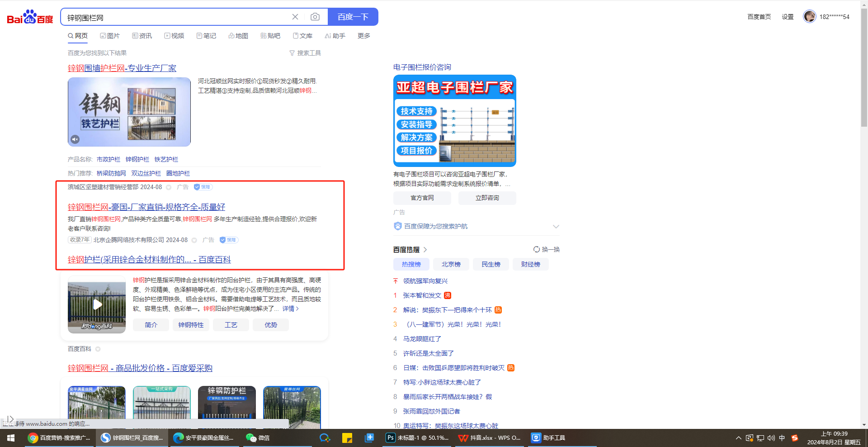The width and height of the screenshot is (868, 447).
Task: Click the Windows Start button
Action: pos(11,438)
